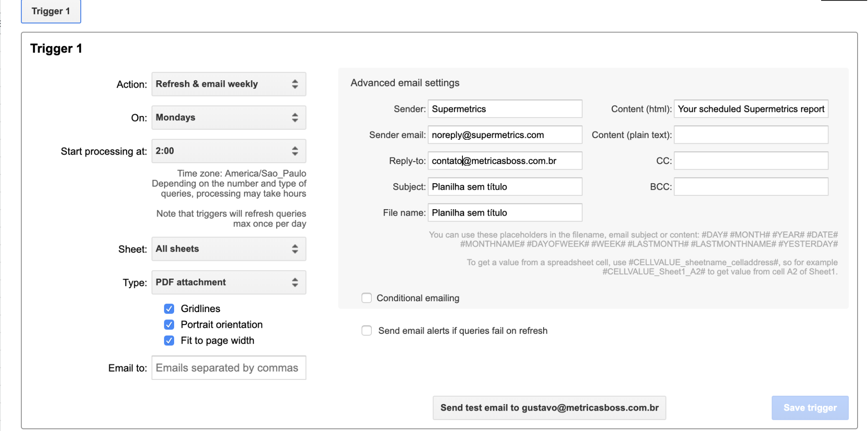868x431 pixels.
Task: Enable email alerts if queries fail
Action: (367, 331)
